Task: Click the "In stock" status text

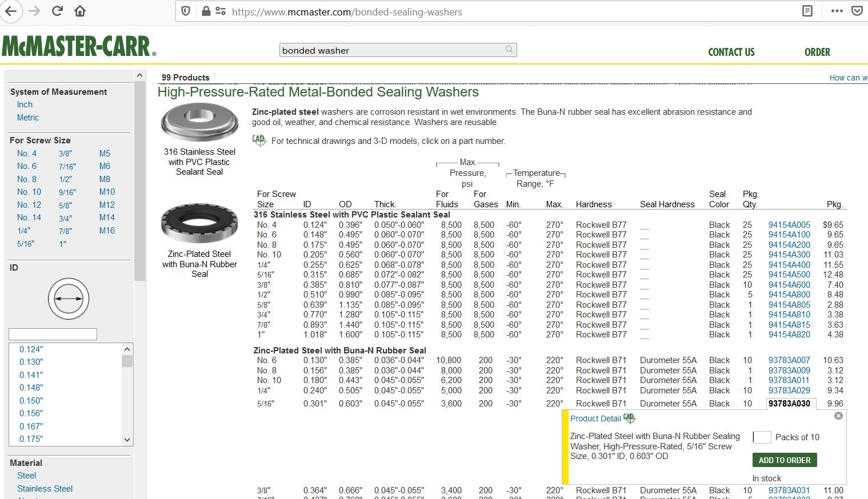Action: (x=767, y=478)
